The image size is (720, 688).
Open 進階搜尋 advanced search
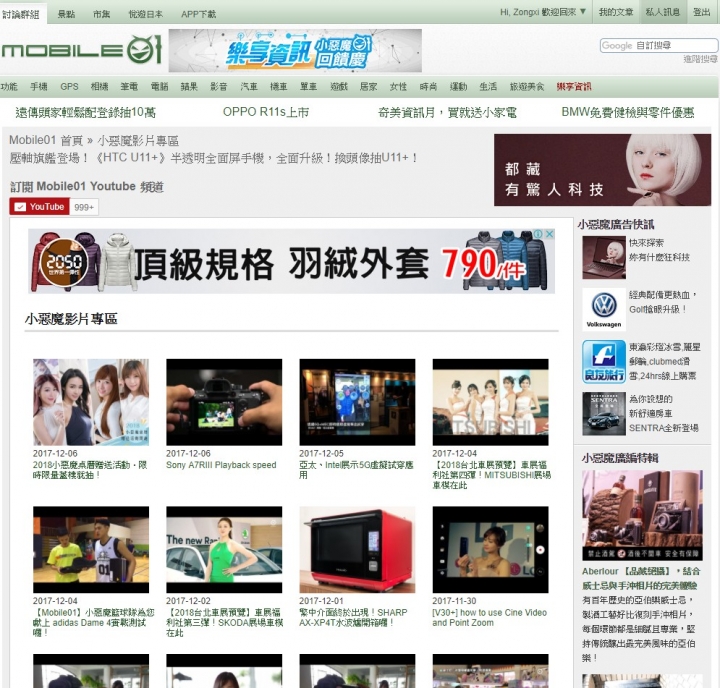(x=700, y=59)
